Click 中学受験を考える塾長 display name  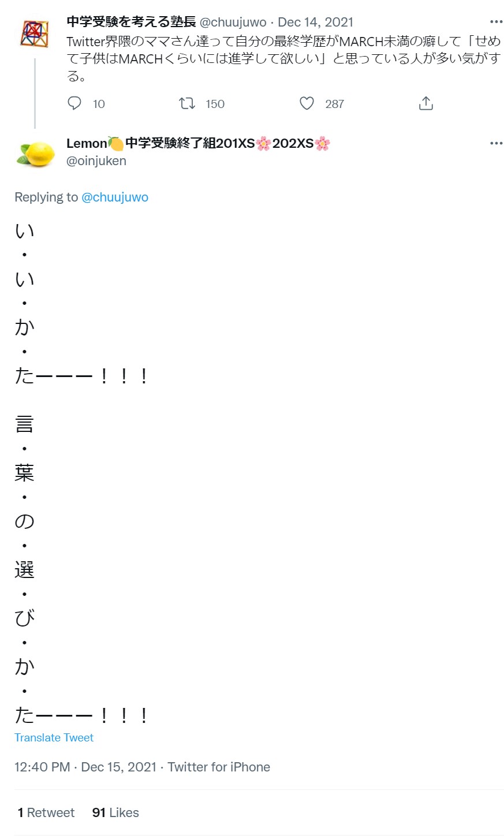[x=131, y=22]
